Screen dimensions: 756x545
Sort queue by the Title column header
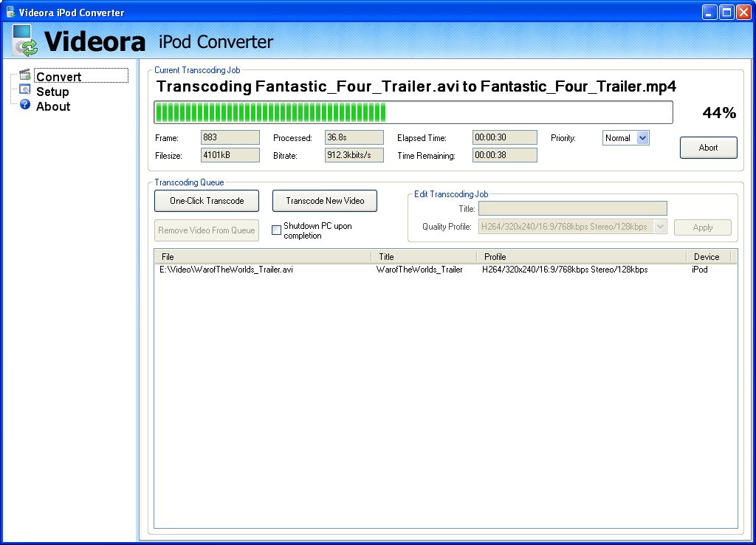pyautogui.click(x=424, y=256)
